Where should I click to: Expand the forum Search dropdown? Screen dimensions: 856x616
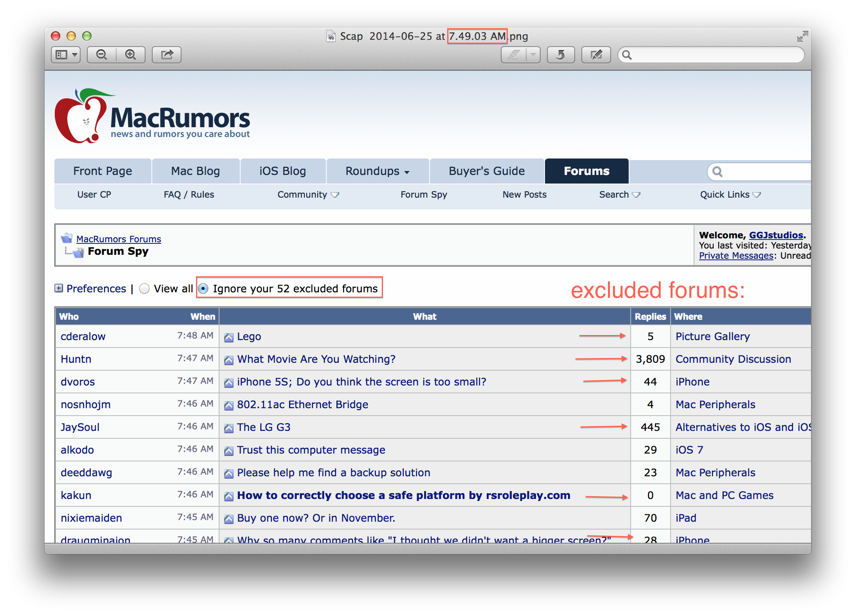(620, 195)
